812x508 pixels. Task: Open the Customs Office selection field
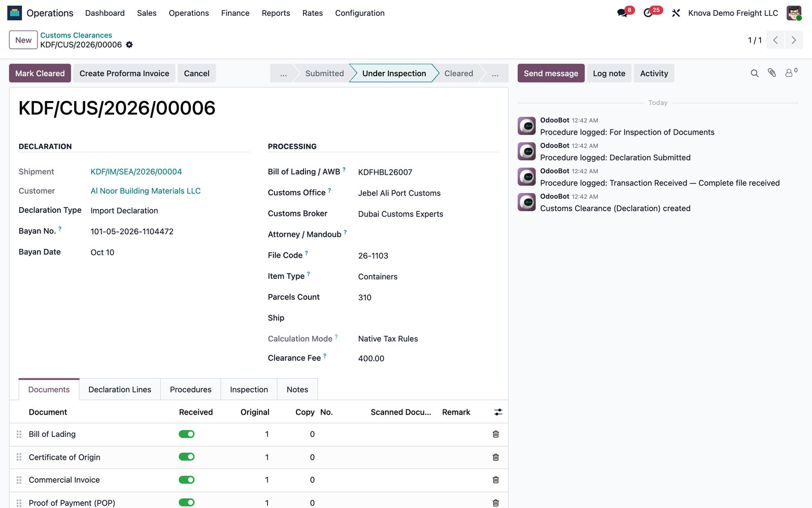pyautogui.click(x=428, y=193)
